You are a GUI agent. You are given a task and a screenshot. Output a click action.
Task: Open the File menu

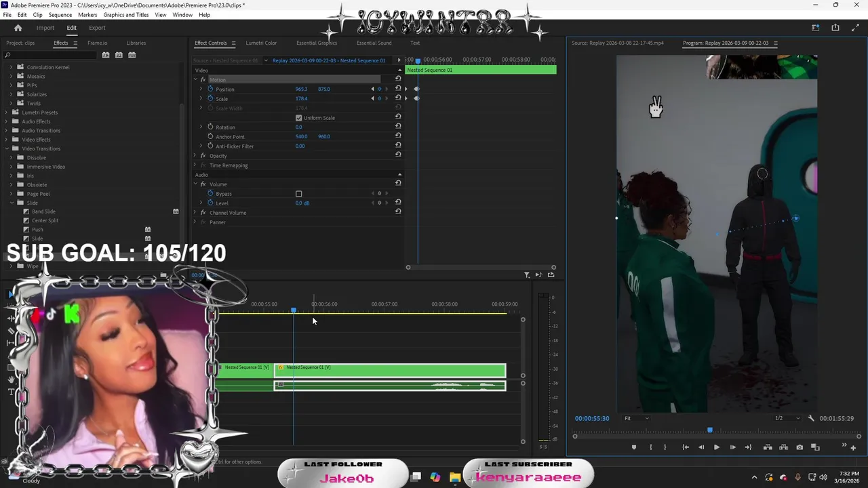pyautogui.click(x=7, y=15)
